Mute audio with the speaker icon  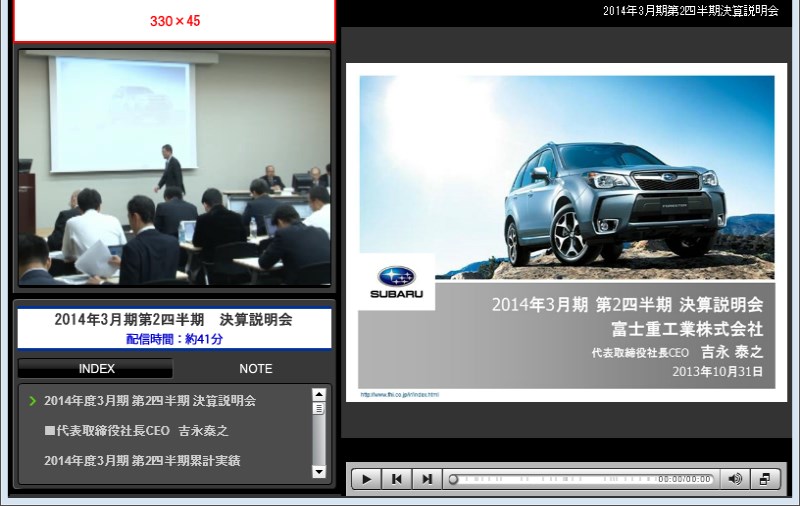735,479
